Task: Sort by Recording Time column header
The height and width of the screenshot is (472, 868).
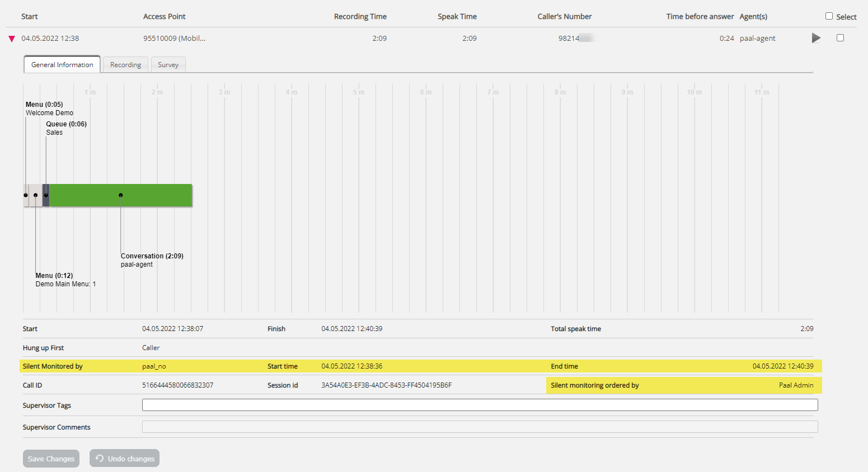Action: 360,17
